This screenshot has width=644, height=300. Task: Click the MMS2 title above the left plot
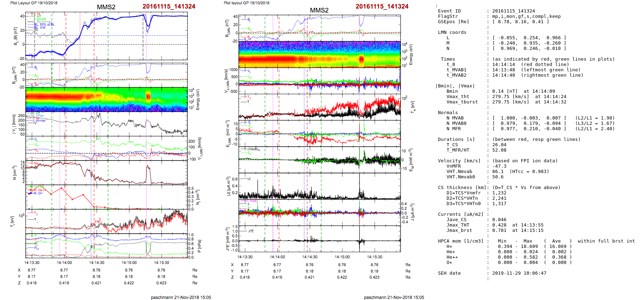coord(106,7)
